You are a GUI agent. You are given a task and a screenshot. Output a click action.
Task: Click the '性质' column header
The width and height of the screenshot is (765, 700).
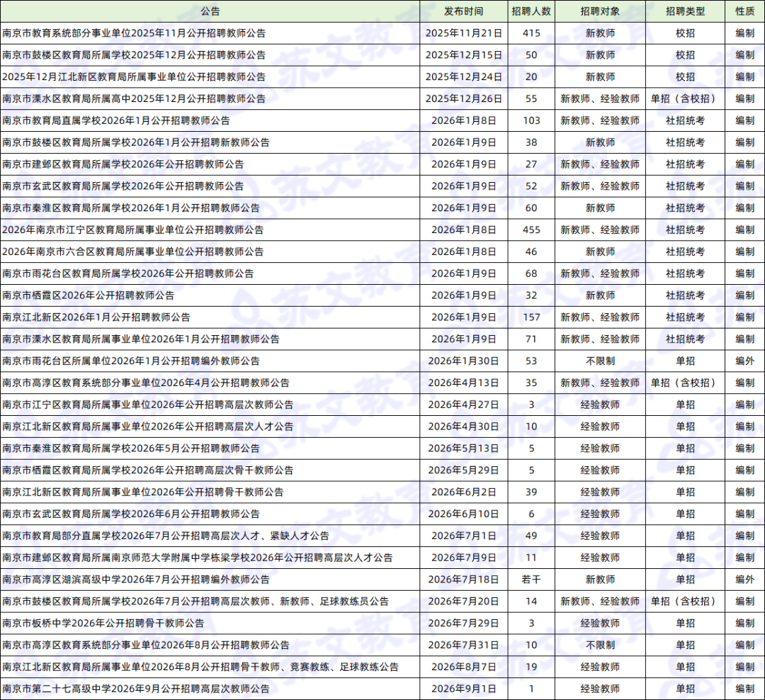pos(745,11)
